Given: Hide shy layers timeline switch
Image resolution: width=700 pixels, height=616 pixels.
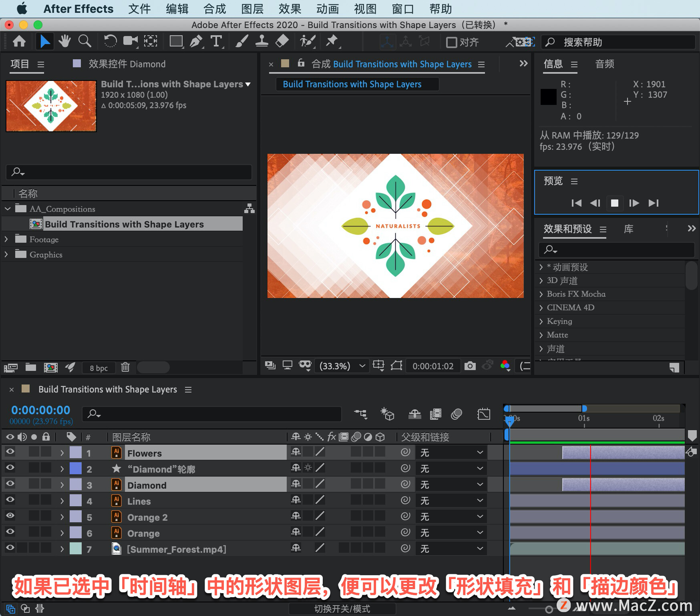Looking at the screenshot, I should click(414, 414).
